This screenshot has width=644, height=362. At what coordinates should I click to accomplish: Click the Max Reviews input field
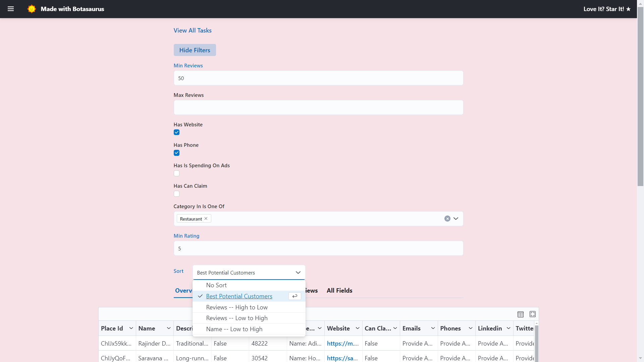click(x=318, y=108)
